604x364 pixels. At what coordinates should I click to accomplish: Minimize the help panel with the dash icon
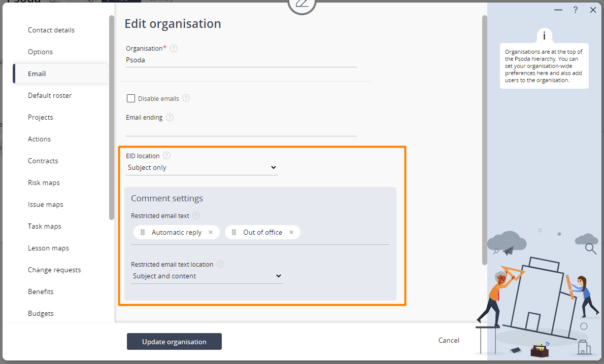[x=558, y=10]
